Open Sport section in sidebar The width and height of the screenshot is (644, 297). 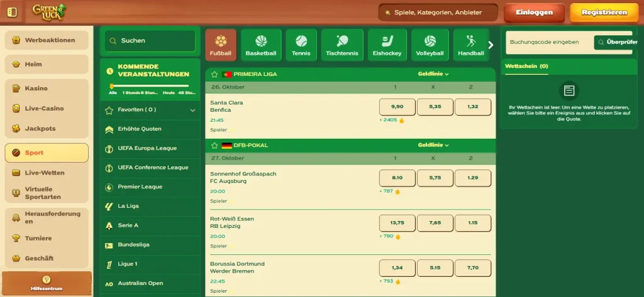(47, 153)
